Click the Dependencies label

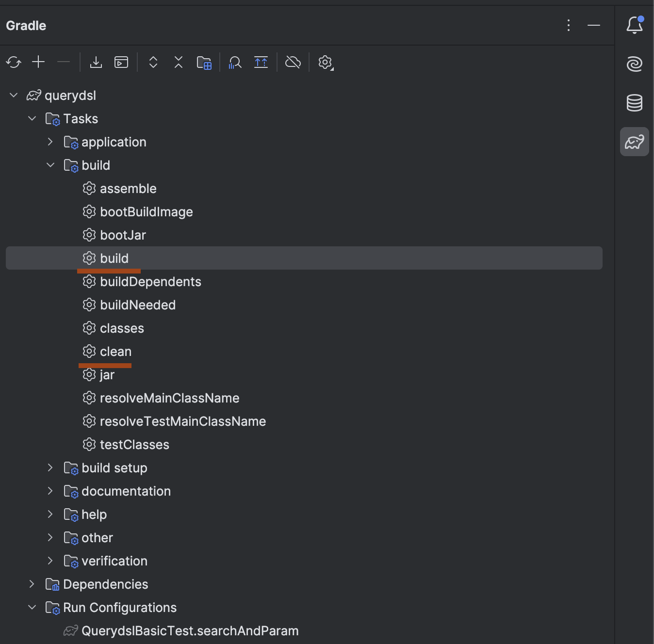pos(106,584)
